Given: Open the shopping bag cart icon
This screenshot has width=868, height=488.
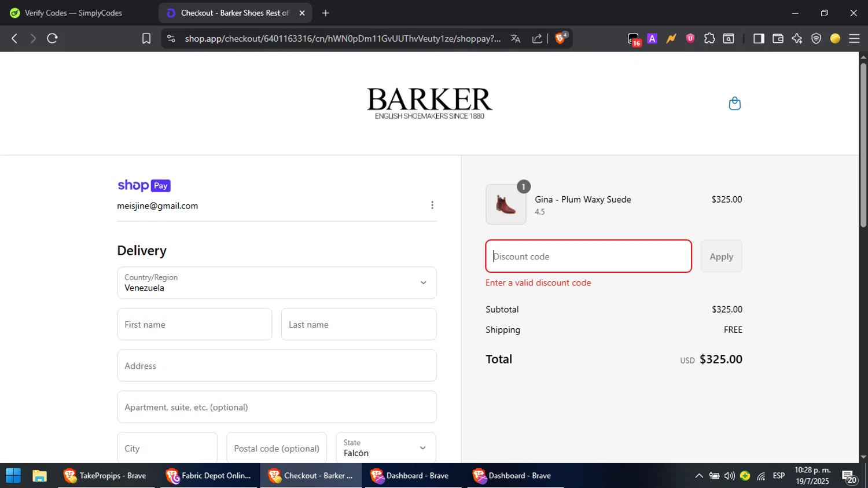Looking at the screenshot, I should [734, 104].
